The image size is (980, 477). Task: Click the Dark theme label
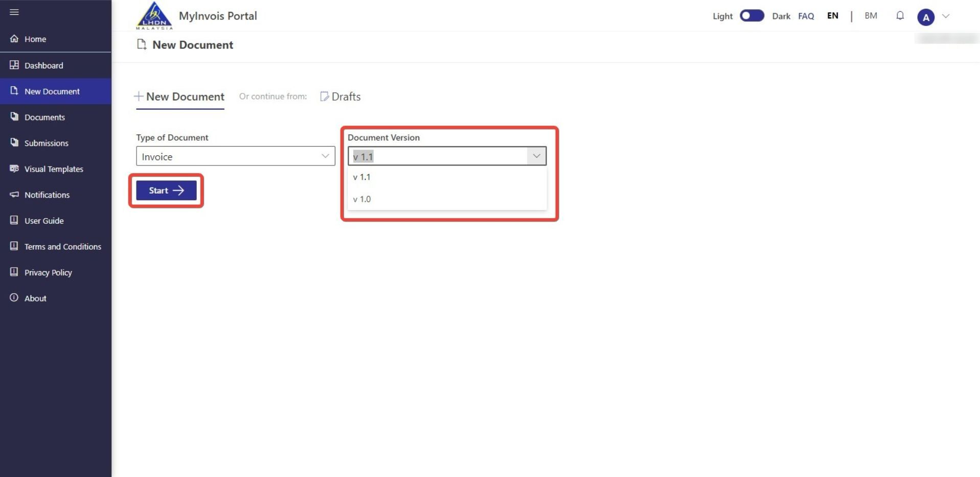(781, 16)
